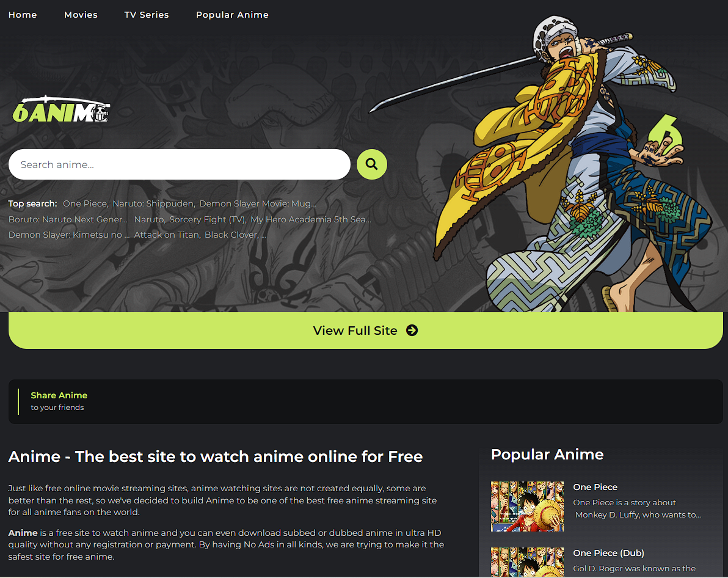Click the Popular Anime sidebar heading
The width and height of the screenshot is (728, 578).
click(x=547, y=455)
